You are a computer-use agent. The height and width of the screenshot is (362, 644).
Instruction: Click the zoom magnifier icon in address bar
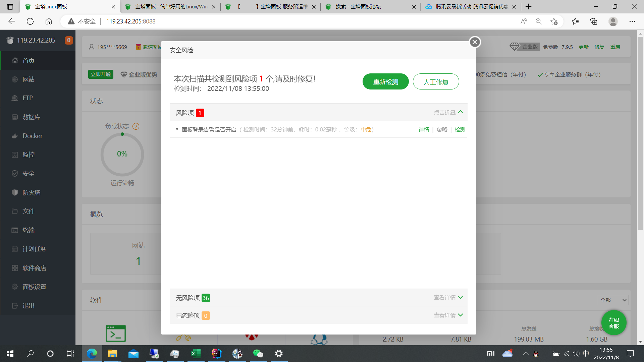tap(539, 21)
